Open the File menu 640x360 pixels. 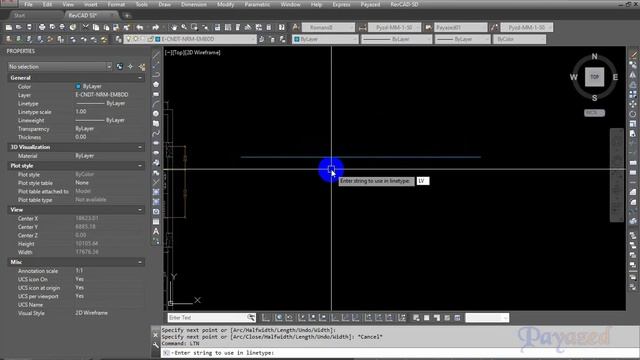pyautogui.click(x=28, y=4)
